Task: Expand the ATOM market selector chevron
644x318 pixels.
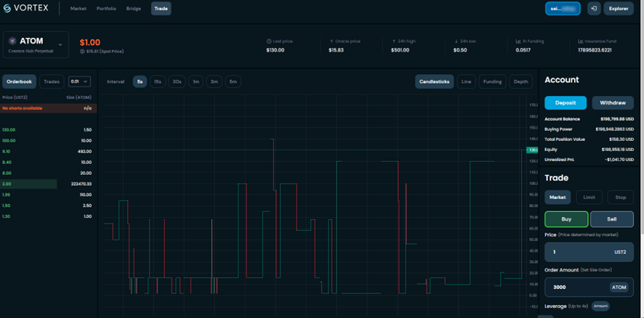Action: tap(60, 44)
